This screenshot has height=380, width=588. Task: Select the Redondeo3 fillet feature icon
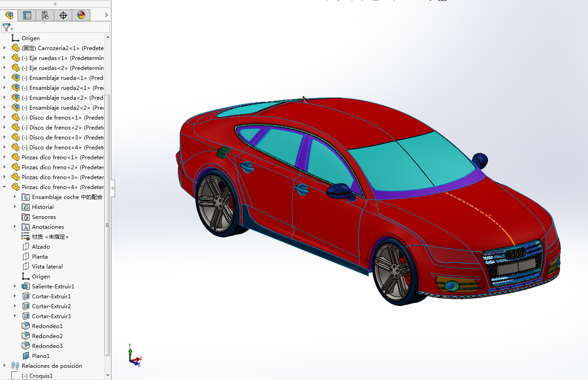26,346
